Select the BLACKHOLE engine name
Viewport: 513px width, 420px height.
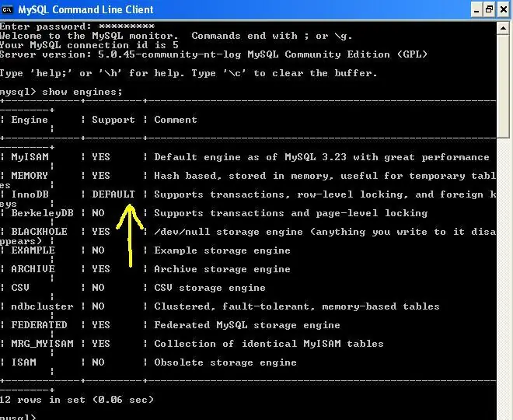coord(39,232)
